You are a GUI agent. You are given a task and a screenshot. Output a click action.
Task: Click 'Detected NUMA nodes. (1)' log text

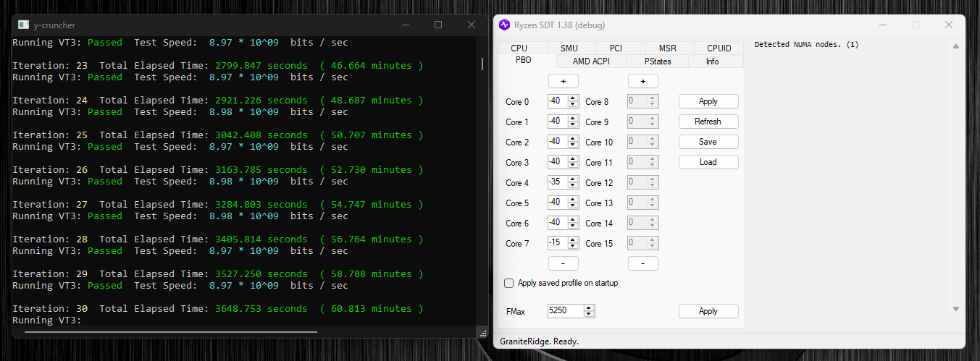click(806, 45)
